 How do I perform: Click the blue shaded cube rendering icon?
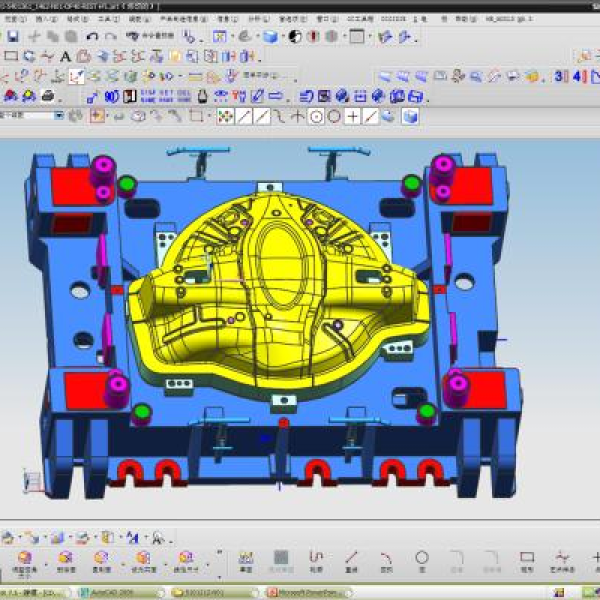click(x=270, y=36)
